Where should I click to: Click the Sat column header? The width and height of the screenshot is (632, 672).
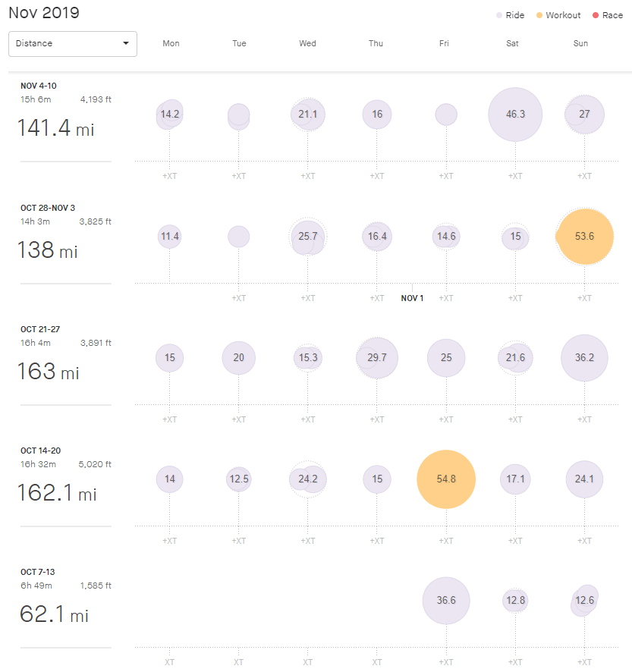[x=513, y=43]
